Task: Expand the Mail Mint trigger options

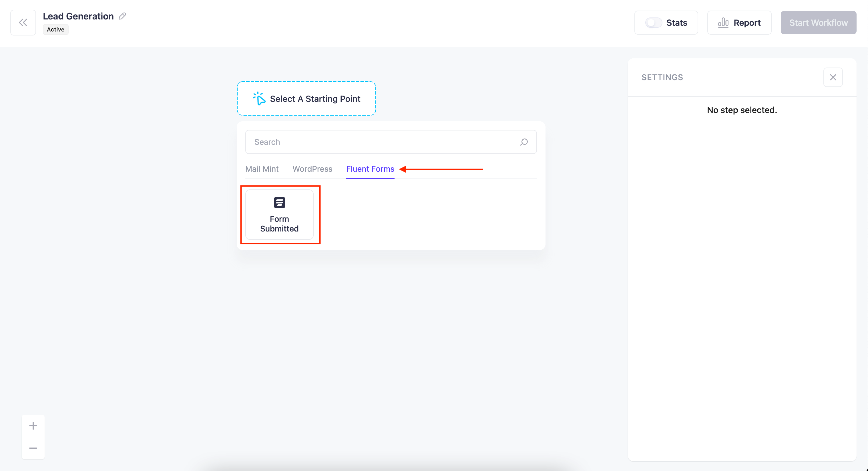Action: 262,169
